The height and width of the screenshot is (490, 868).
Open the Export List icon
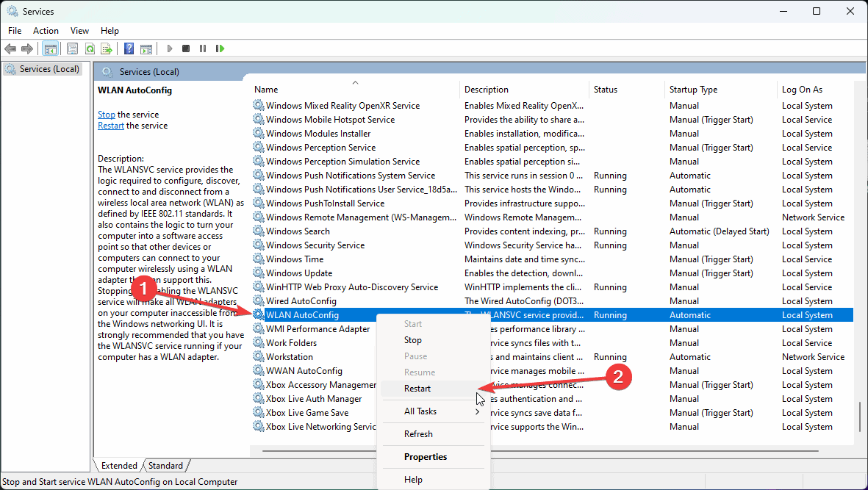pyautogui.click(x=107, y=48)
